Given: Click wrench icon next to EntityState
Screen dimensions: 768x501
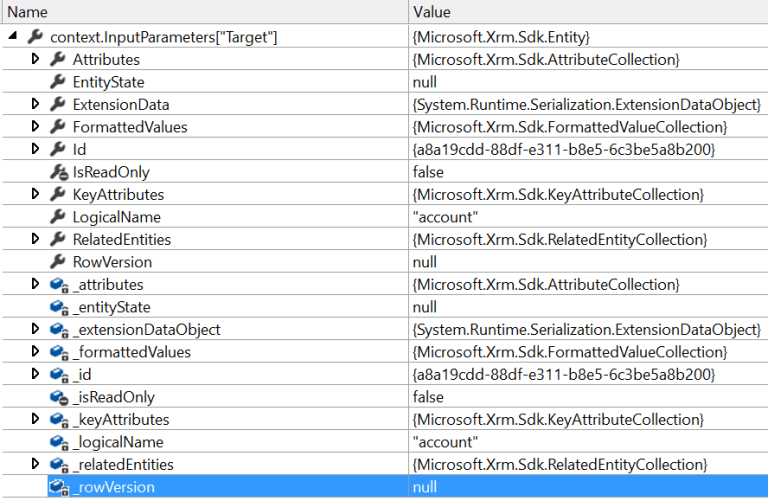Looking at the screenshot, I should coord(58,81).
